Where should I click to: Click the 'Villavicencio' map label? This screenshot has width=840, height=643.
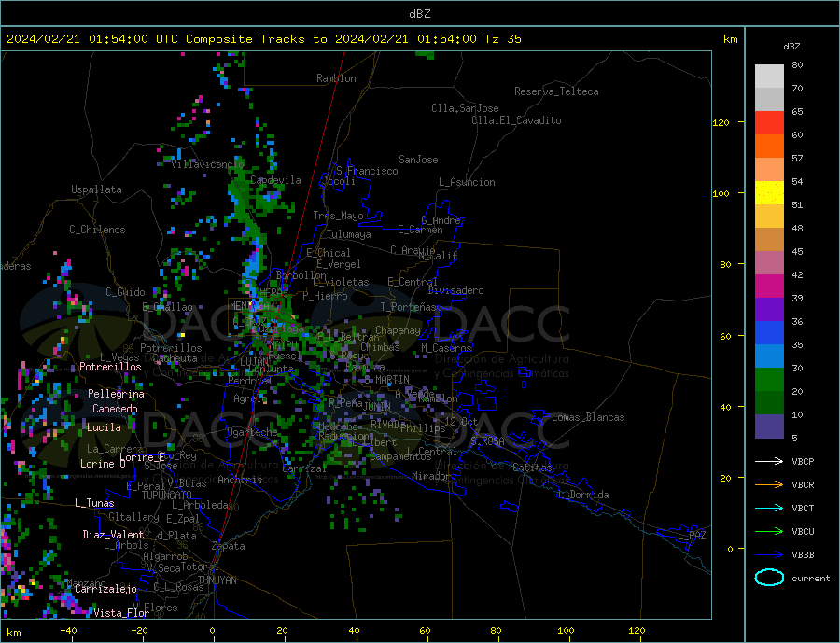[x=207, y=164]
